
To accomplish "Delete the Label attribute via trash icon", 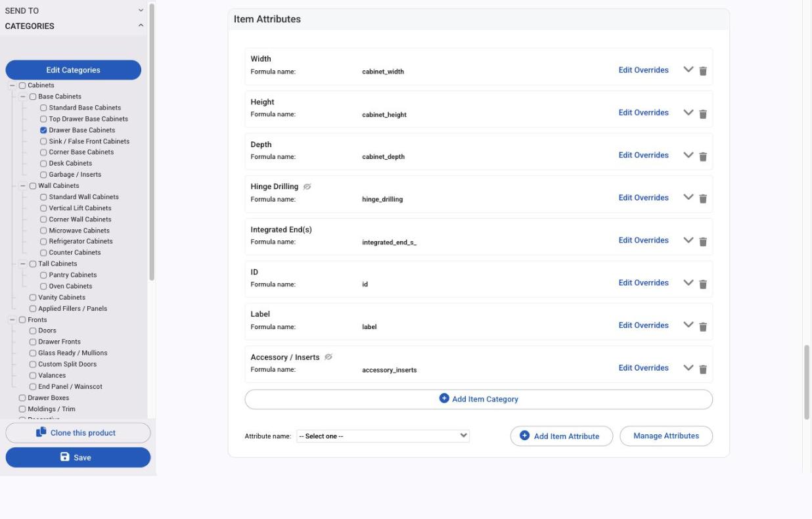I will 703,327.
